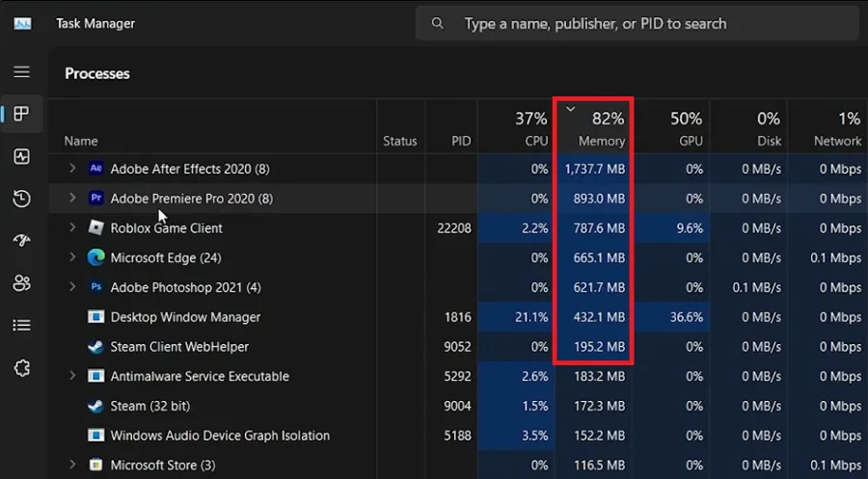
Task: Select the Processes sidebar icon
Action: point(21,114)
